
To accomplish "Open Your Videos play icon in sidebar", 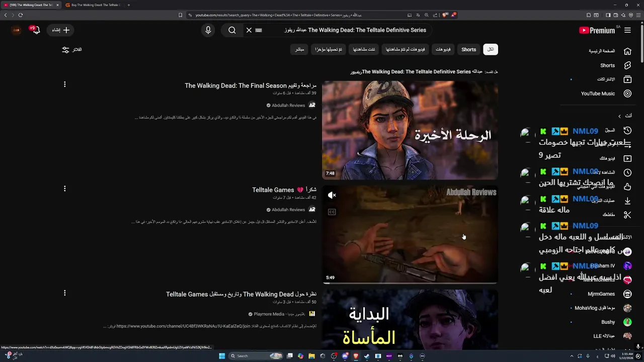I will tap(627, 158).
